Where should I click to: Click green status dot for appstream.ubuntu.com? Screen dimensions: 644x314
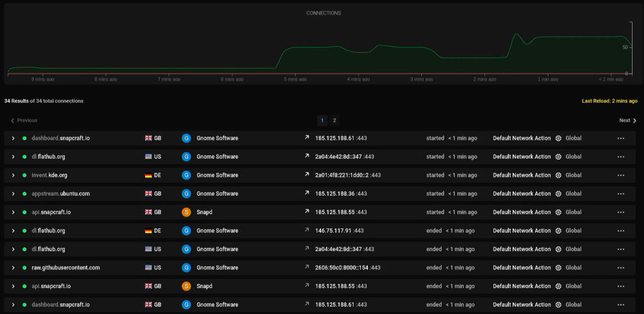pyautogui.click(x=25, y=194)
